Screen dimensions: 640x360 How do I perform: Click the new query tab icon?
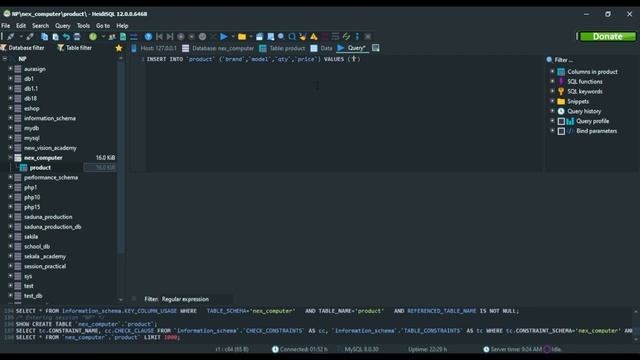(x=376, y=48)
